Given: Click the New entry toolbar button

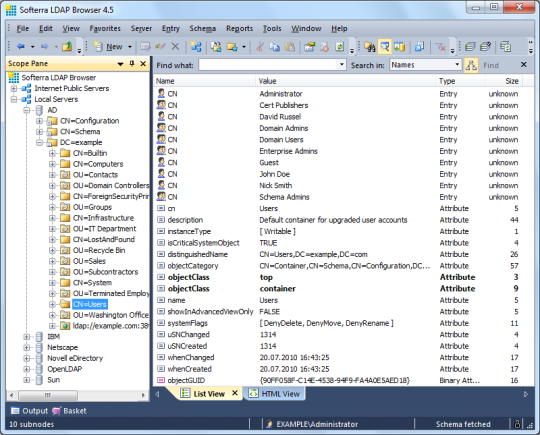Looking at the screenshot, I should [x=108, y=46].
